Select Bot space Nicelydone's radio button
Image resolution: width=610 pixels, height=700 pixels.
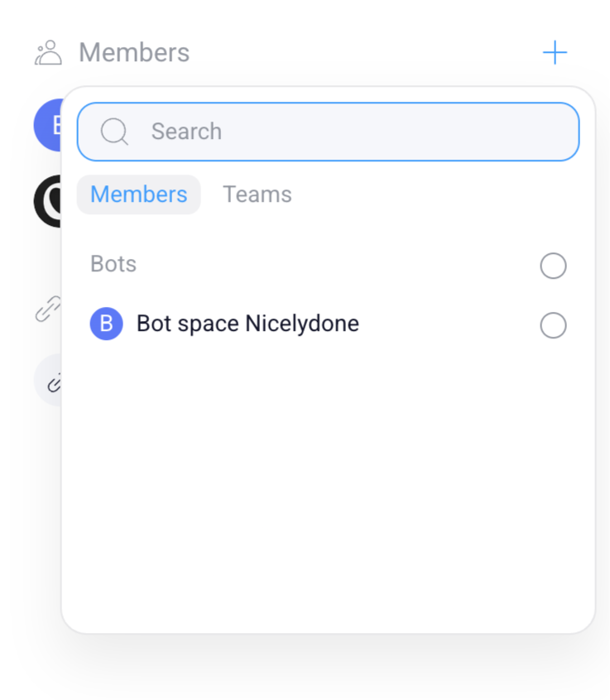553,325
